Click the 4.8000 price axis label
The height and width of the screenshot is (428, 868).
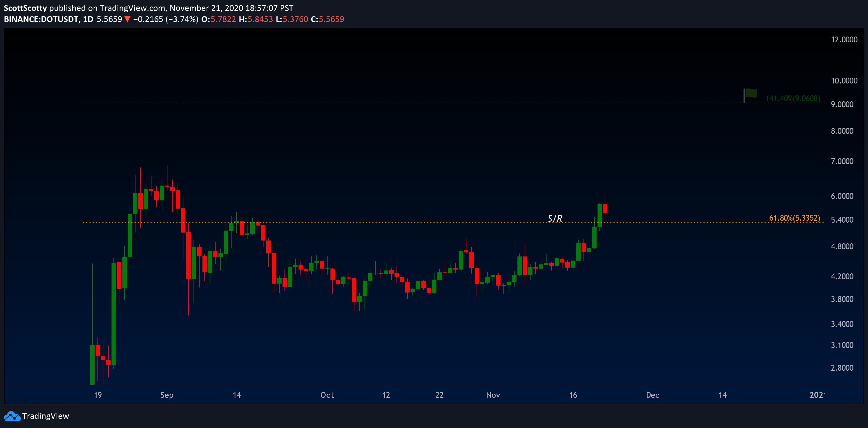click(x=842, y=246)
